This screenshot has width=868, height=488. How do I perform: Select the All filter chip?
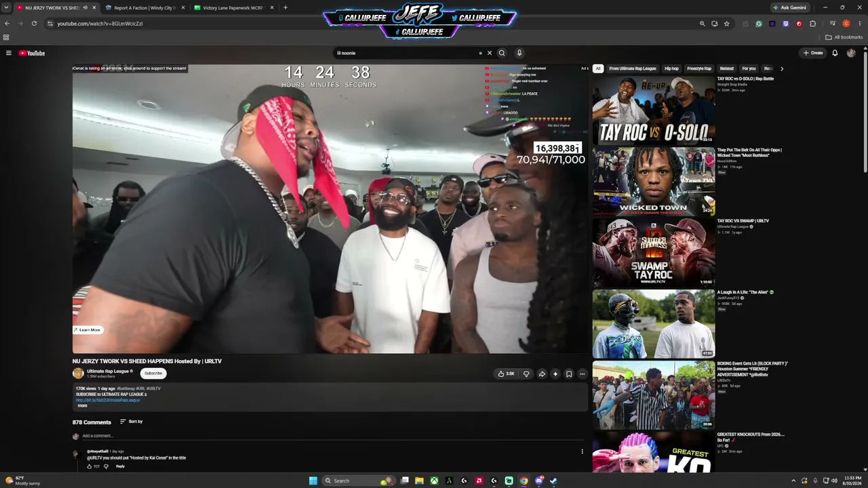coord(597,68)
